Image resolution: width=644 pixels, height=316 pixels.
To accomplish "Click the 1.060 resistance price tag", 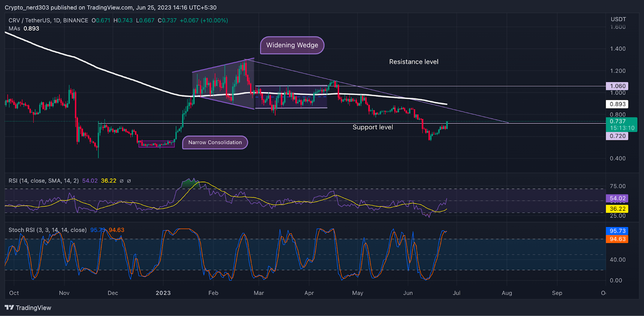I will pyautogui.click(x=617, y=86).
